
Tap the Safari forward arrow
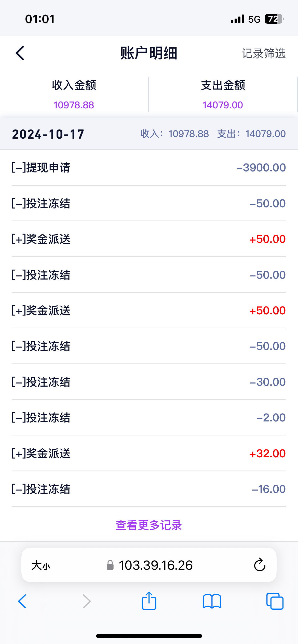(x=87, y=601)
